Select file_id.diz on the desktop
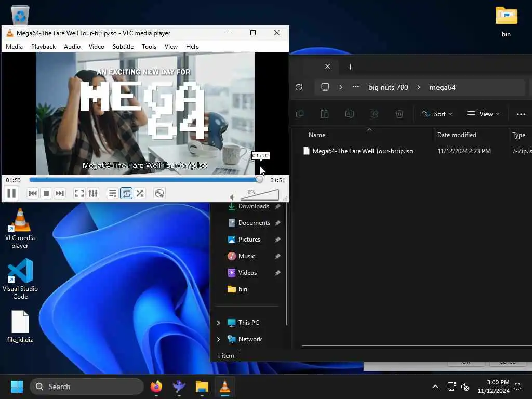The width and height of the screenshot is (532, 399). tap(20, 326)
